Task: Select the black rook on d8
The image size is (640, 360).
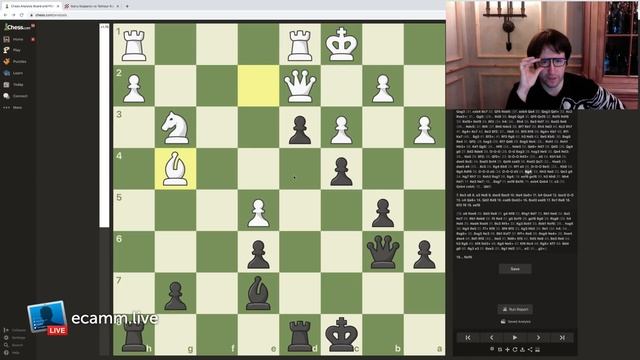Action: (300, 335)
